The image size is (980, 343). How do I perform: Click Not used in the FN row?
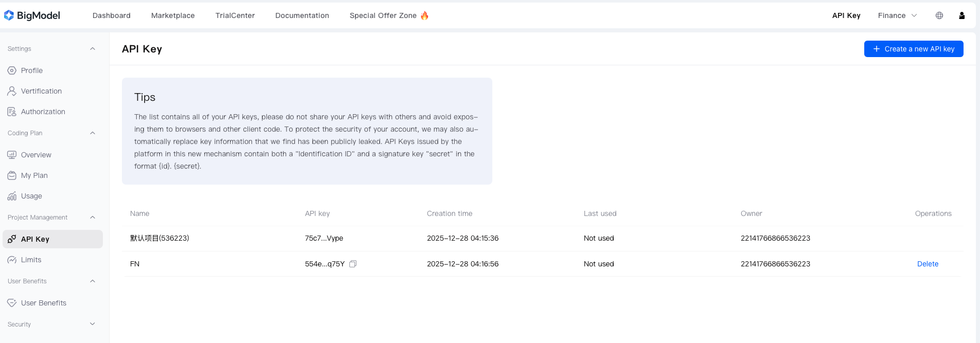click(x=599, y=264)
